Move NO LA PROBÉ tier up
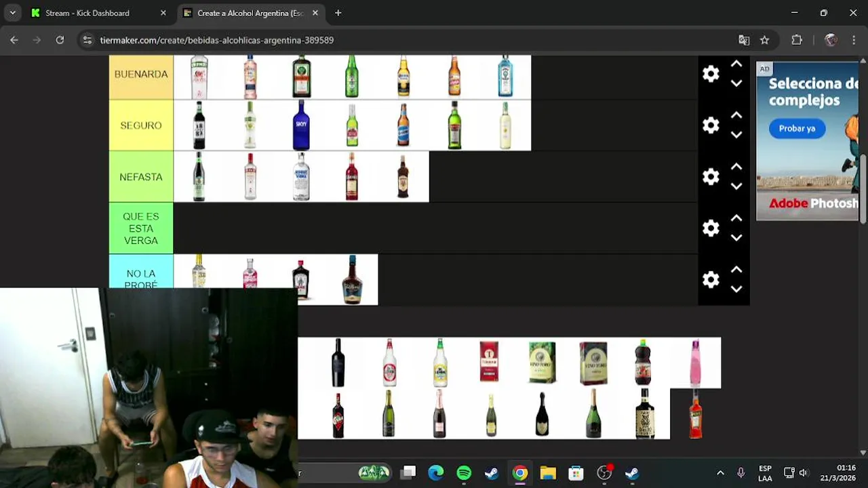The width and height of the screenshot is (868, 488). tap(736, 270)
